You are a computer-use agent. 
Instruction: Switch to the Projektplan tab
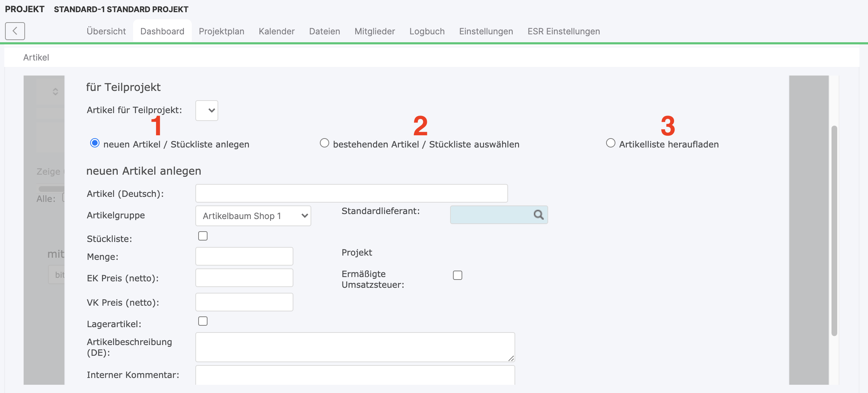pyautogui.click(x=221, y=31)
